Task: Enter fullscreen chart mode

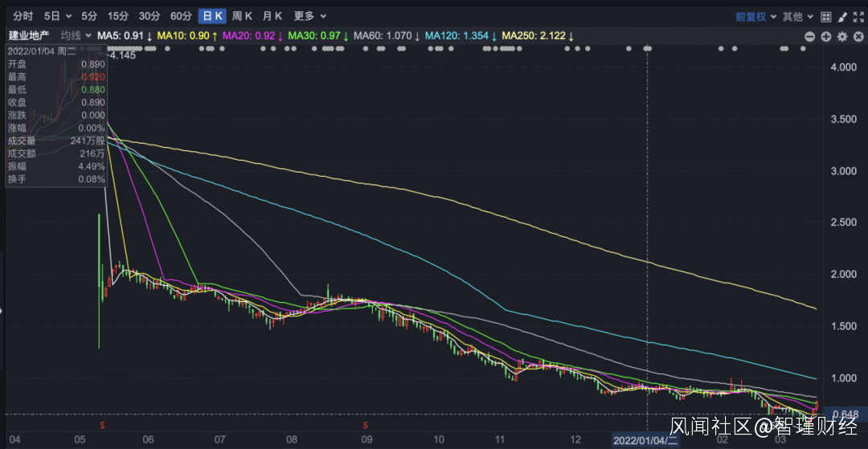Action: [858, 17]
